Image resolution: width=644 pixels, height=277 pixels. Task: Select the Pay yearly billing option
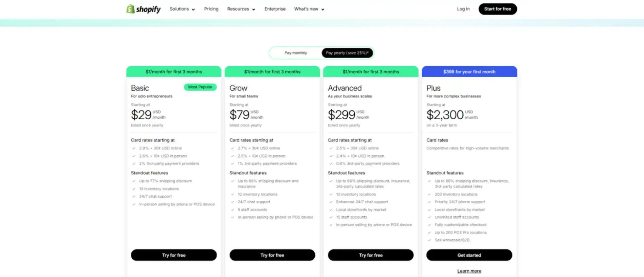(x=347, y=53)
